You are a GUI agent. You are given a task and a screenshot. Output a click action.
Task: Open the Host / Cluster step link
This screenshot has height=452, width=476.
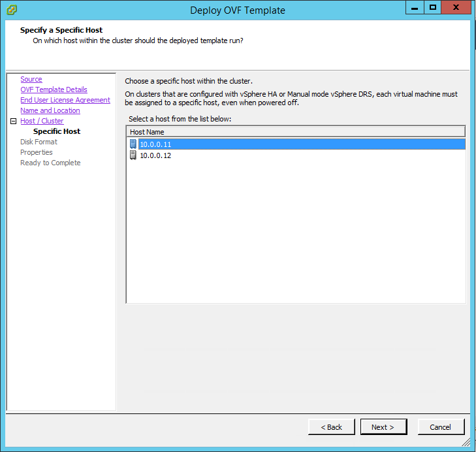pos(42,121)
